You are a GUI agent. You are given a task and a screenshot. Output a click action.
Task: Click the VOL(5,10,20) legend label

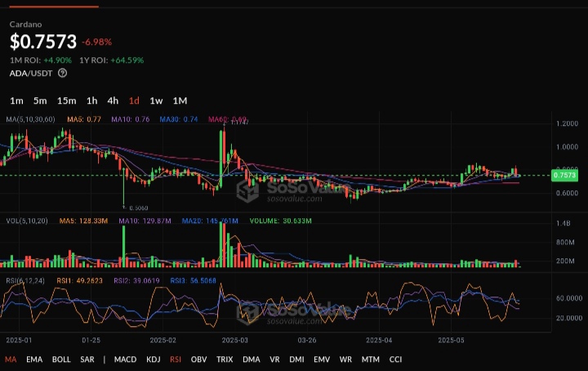pyautogui.click(x=27, y=221)
